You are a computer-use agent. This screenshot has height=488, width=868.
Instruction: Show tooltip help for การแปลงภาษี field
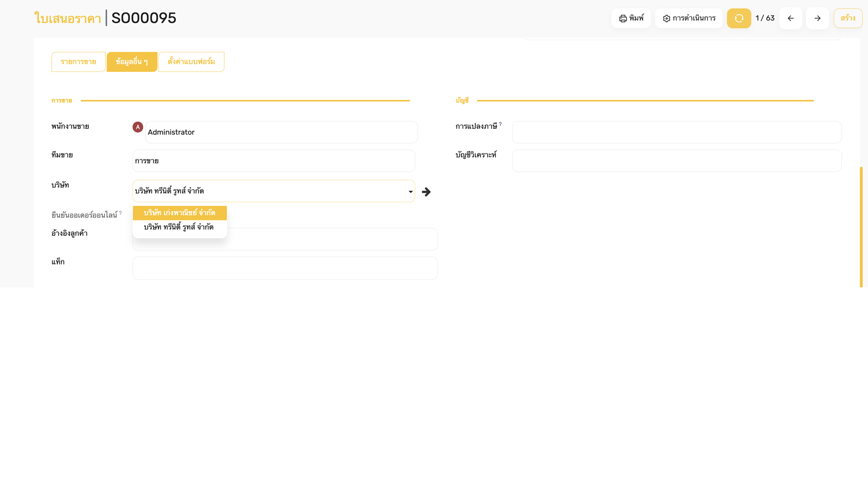502,123
